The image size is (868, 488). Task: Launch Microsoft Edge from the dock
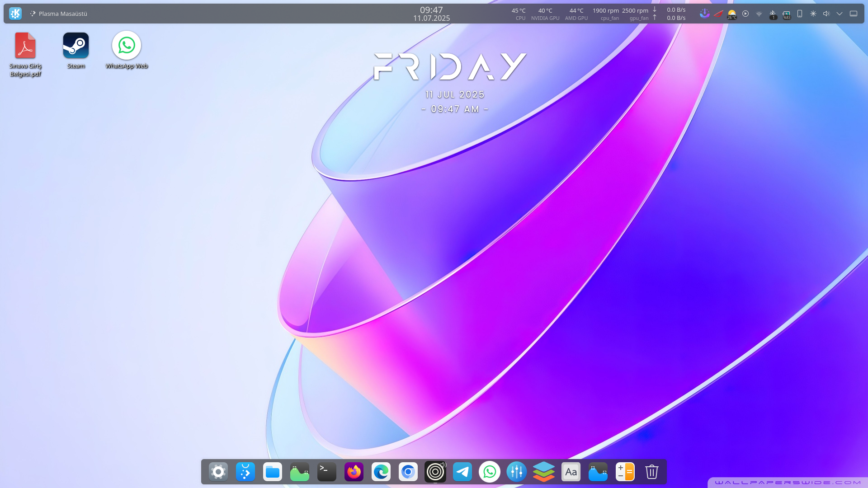[381, 472]
